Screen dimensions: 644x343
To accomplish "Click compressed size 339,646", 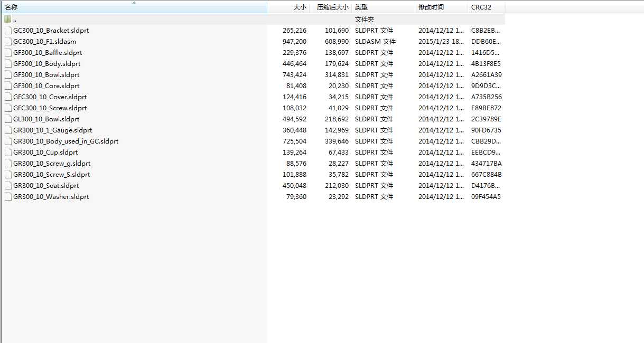I will pos(337,141).
